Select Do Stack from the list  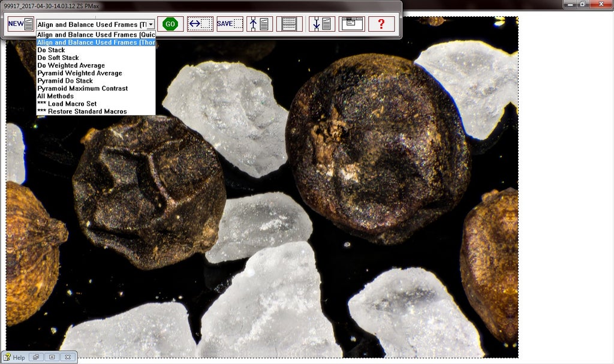click(51, 50)
